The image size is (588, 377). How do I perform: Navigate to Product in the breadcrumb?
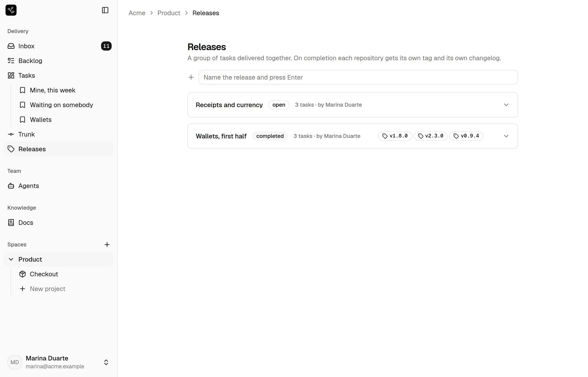coord(169,13)
